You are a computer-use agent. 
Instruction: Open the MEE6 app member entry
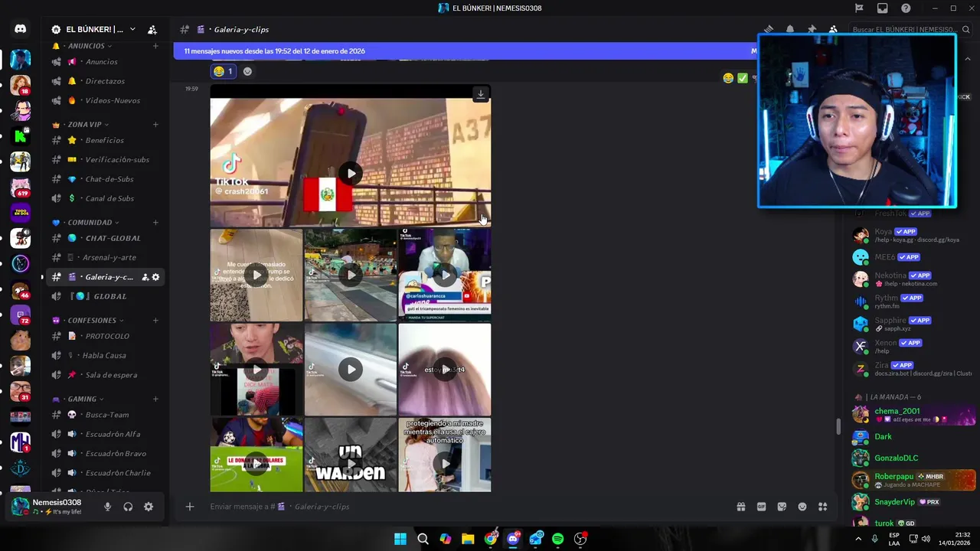coord(913,257)
